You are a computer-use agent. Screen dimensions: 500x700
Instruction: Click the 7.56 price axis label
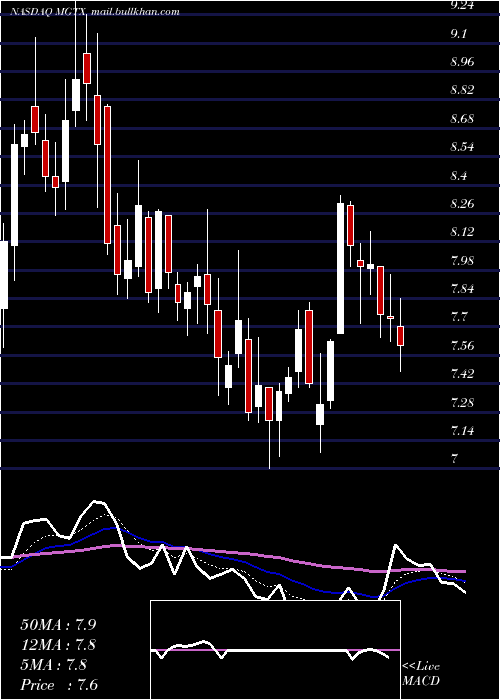click(x=462, y=346)
